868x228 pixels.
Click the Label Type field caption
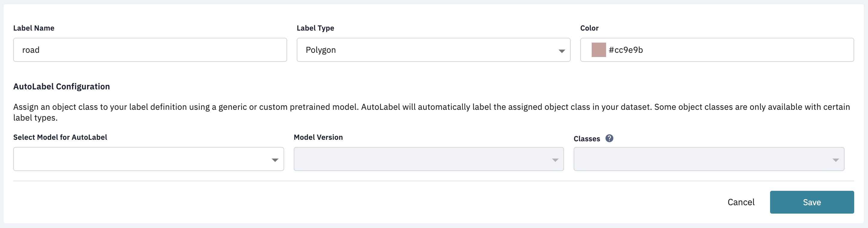pyautogui.click(x=315, y=28)
